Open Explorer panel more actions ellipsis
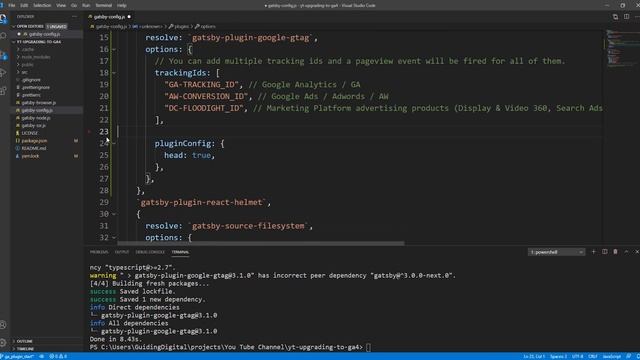The image size is (640, 360). click(74, 17)
